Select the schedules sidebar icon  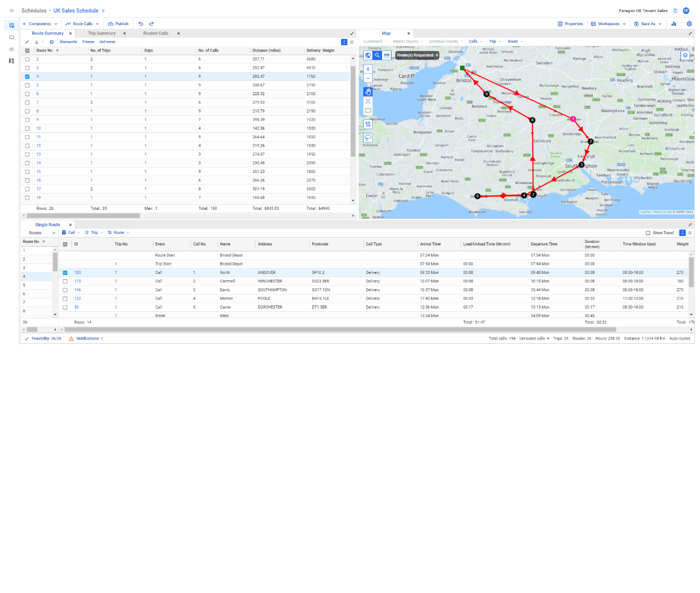click(x=12, y=25)
